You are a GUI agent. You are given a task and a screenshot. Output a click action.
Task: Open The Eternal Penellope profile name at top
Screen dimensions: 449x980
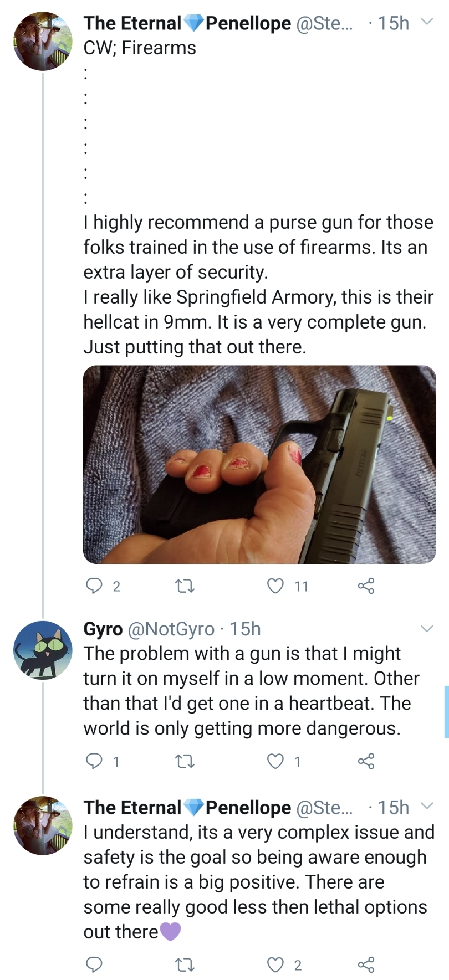coord(187,23)
